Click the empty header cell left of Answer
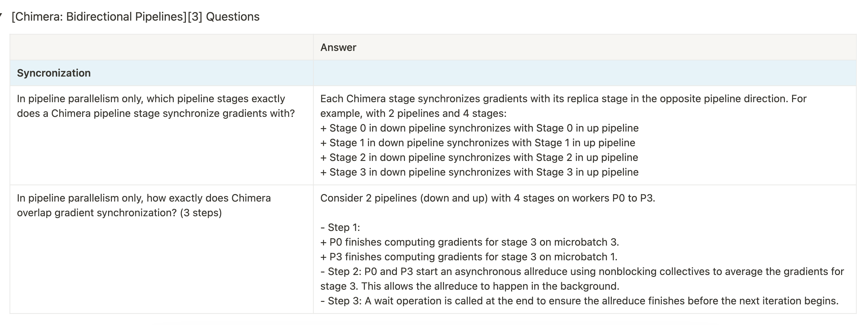 point(162,47)
